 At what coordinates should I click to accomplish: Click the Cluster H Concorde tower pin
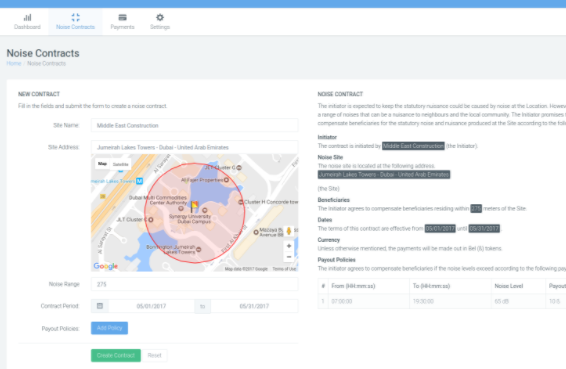(x=241, y=202)
